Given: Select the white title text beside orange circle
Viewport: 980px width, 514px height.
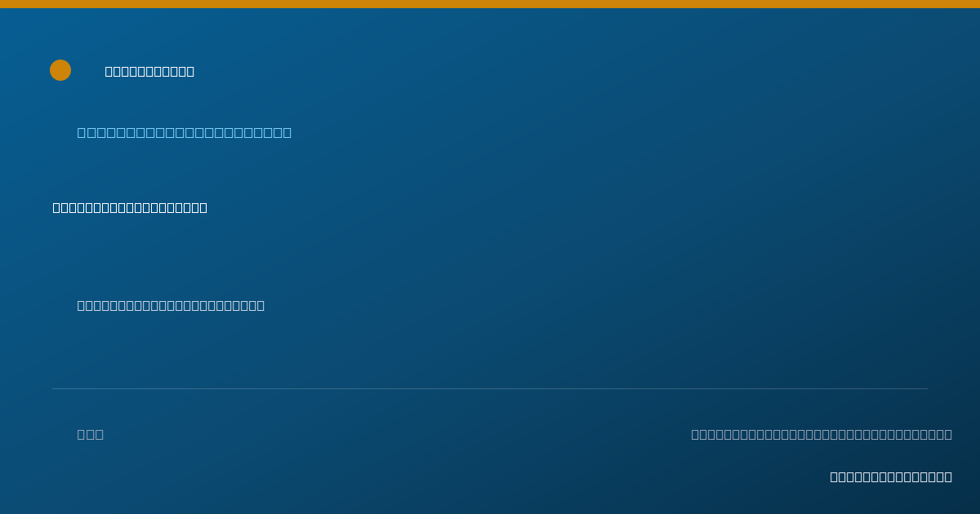Looking at the screenshot, I should point(149,71).
